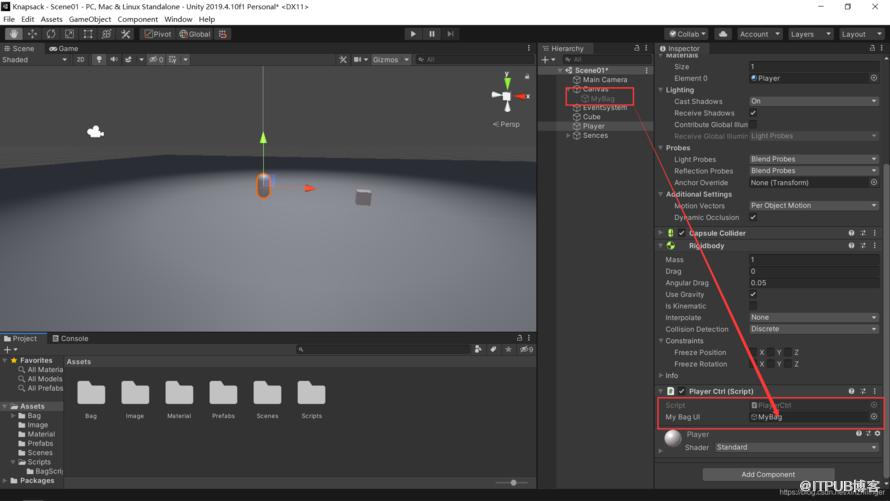This screenshot has height=501, width=890.
Task: Open Reflection Probes dropdown
Action: click(x=813, y=171)
